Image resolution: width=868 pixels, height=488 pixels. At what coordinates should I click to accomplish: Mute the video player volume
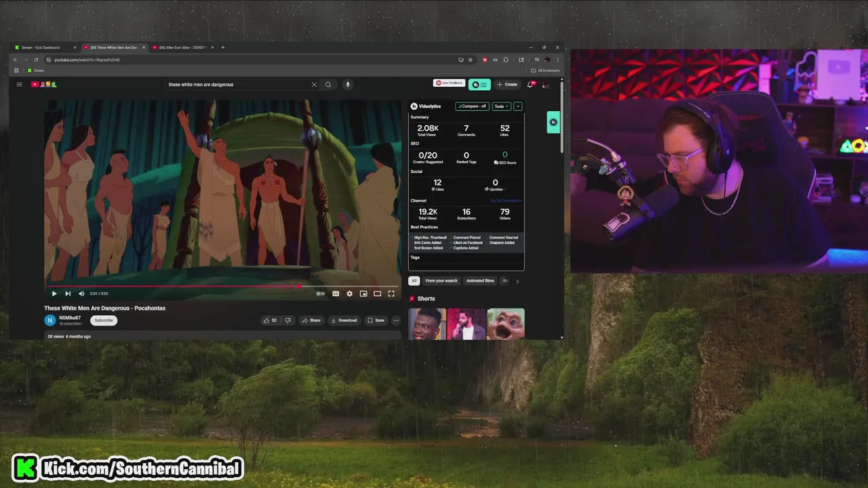pyautogui.click(x=81, y=293)
